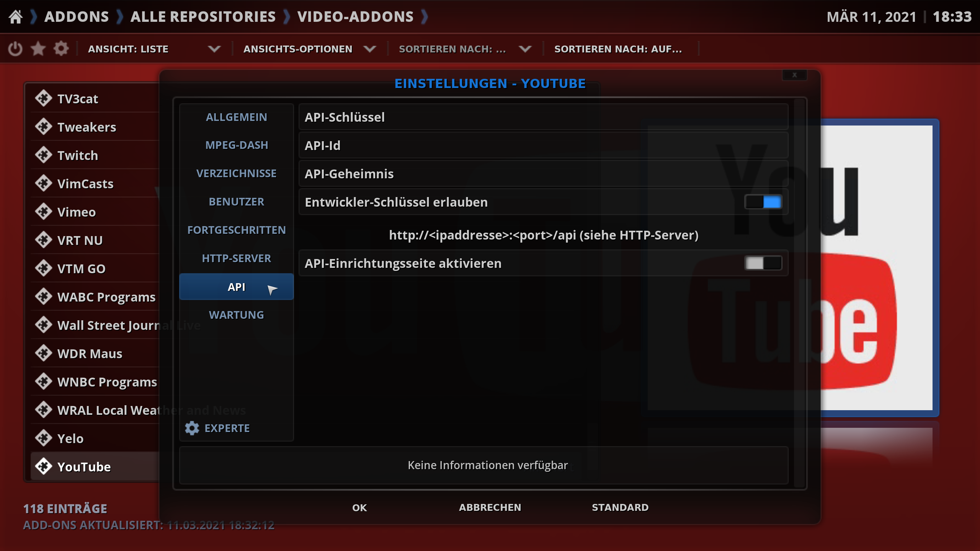
Task: Click the VimCasts addon icon
Action: pos(44,183)
